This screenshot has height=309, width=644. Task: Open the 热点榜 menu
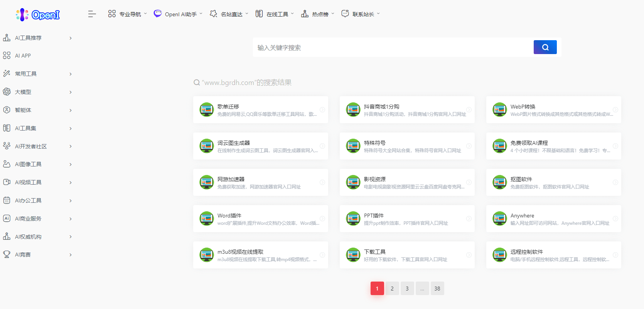318,14
